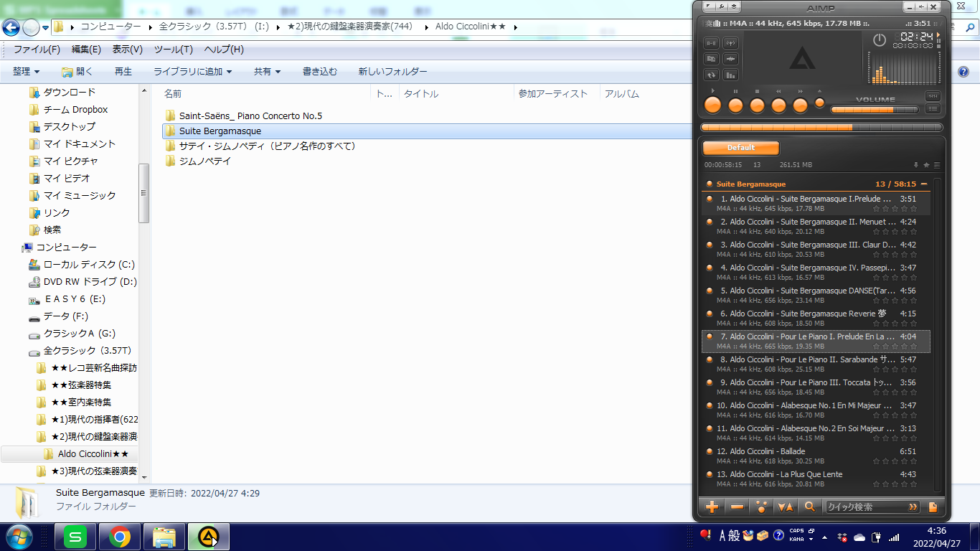Click the playlist download arrow icon
Image resolution: width=980 pixels, height=551 pixels.
(915, 165)
